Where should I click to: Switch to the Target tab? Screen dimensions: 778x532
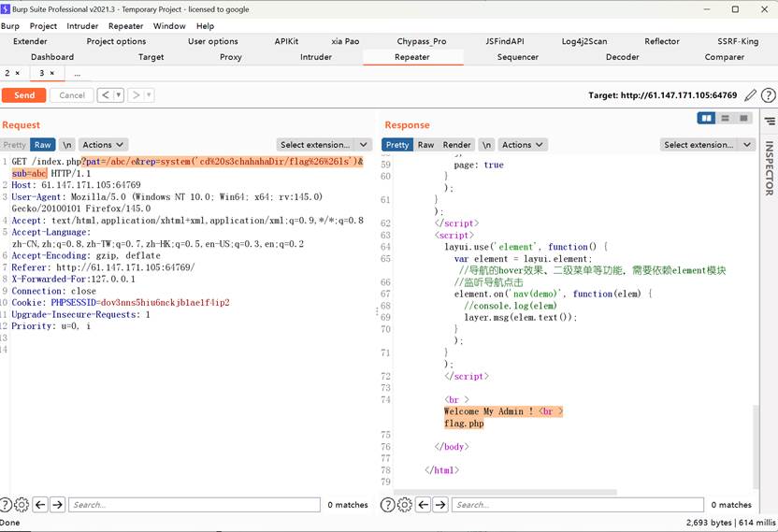[151, 57]
